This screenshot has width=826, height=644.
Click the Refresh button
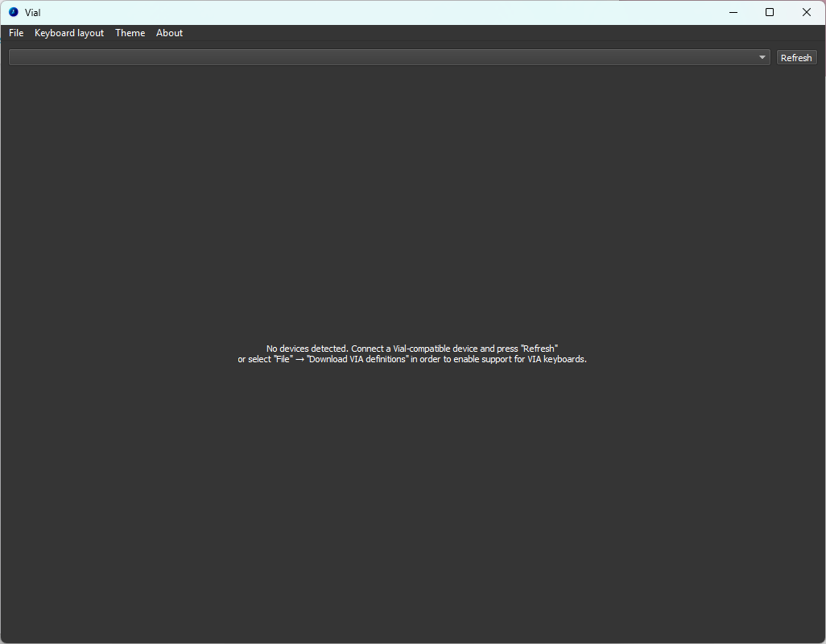pos(796,57)
